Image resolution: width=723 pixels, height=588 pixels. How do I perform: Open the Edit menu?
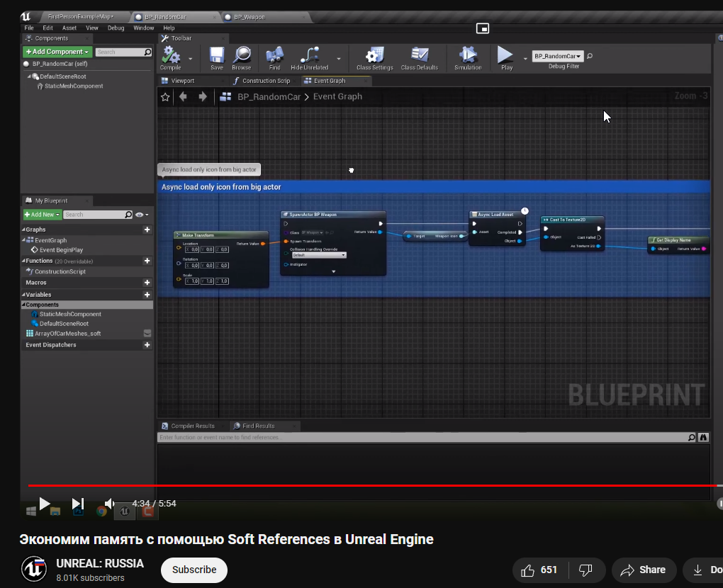click(48, 28)
